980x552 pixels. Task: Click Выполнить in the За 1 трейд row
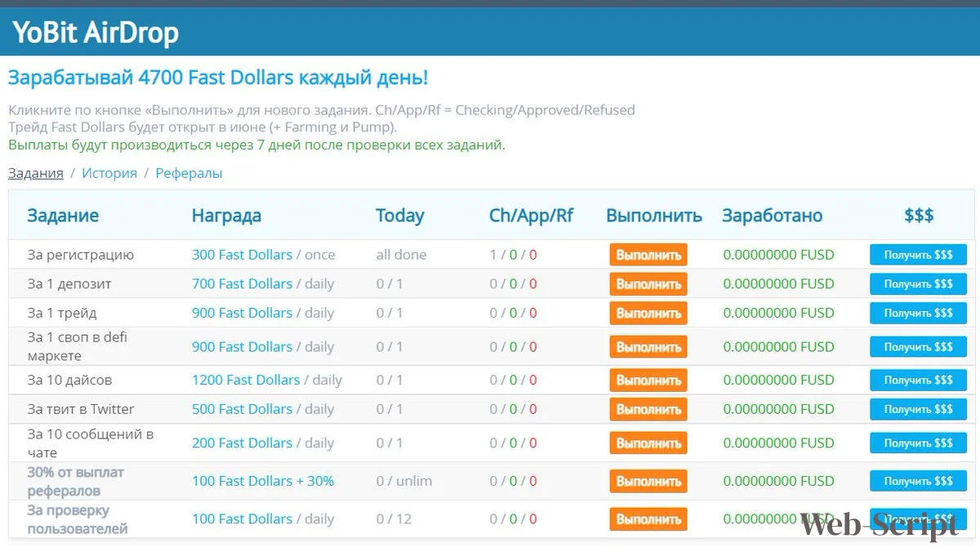point(648,313)
